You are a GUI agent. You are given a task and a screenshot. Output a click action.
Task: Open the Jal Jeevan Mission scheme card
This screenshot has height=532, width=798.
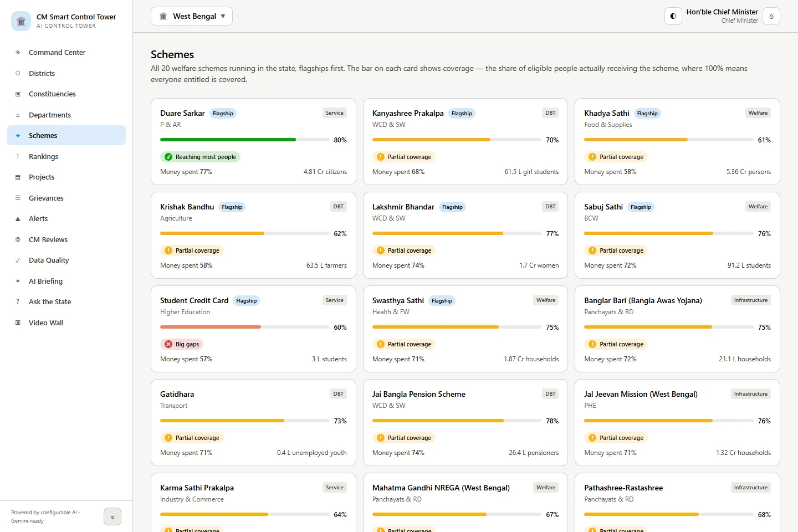tap(677, 422)
